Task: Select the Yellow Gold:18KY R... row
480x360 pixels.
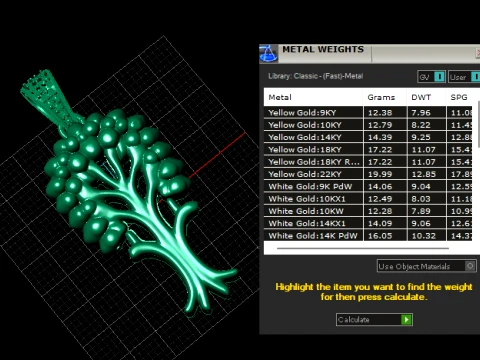Action: [x=368, y=162]
